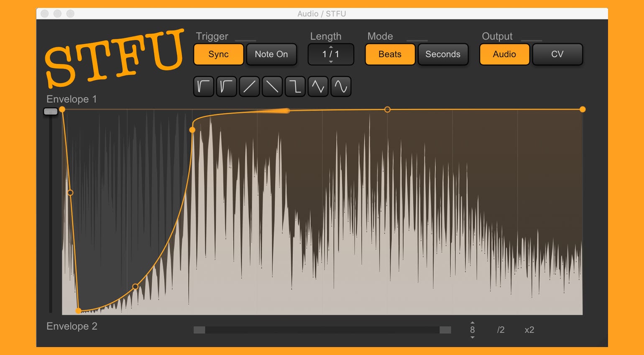Set mode to Beats
Viewport: 644px width, 355px height.
[x=390, y=54]
